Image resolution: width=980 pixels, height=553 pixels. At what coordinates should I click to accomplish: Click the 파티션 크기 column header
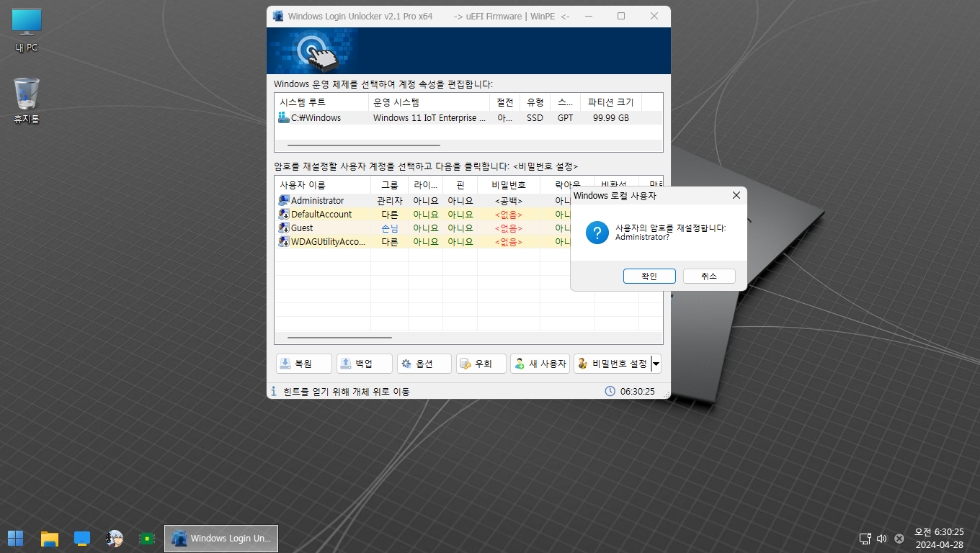(x=610, y=102)
